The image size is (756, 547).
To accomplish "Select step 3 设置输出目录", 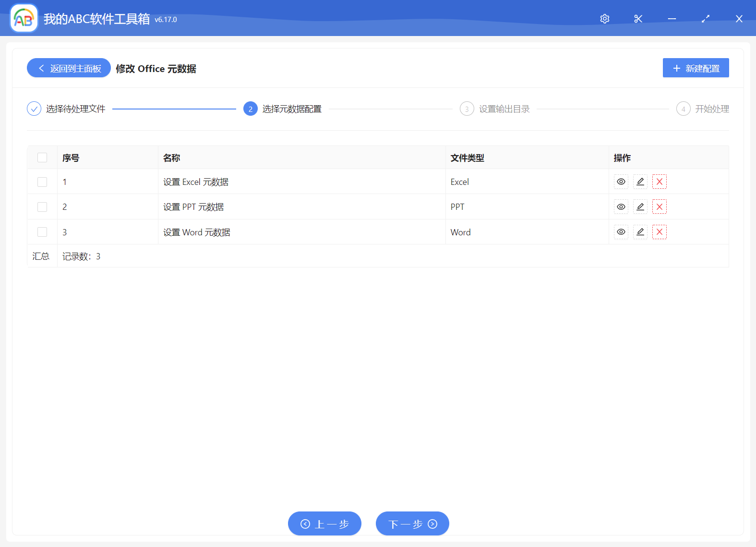I will [495, 109].
